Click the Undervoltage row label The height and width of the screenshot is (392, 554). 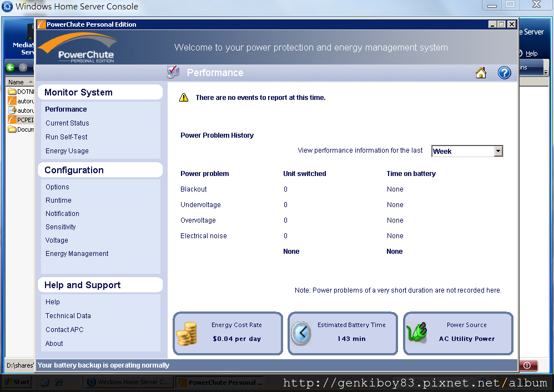point(200,205)
